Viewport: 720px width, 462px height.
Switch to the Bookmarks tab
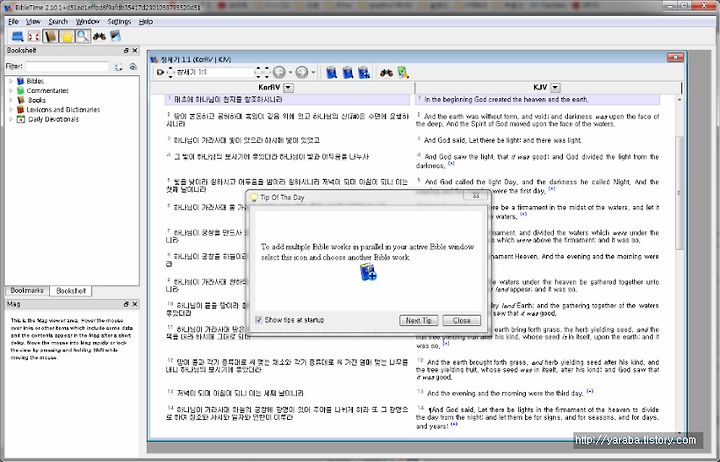pos(27,291)
